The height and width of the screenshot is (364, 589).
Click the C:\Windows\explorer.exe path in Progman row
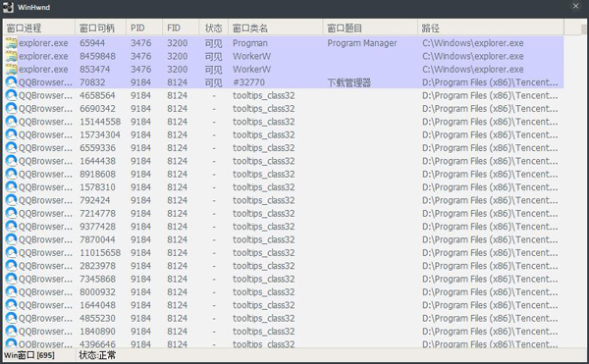tap(472, 43)
